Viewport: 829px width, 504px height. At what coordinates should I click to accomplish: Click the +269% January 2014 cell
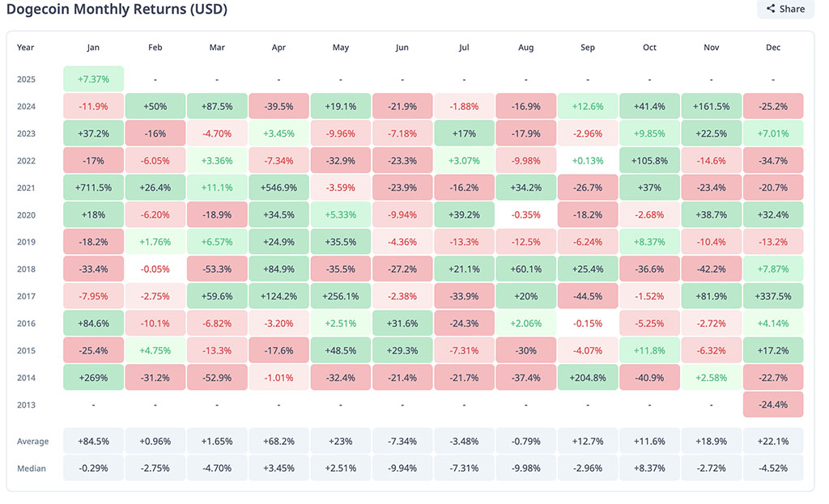tap(93, 377)
